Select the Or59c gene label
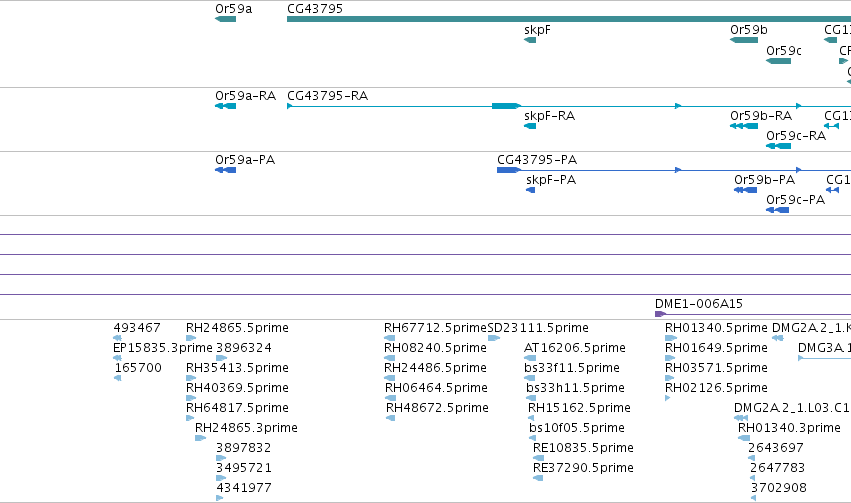Screen dimensions: 851x503 (784, 50)
